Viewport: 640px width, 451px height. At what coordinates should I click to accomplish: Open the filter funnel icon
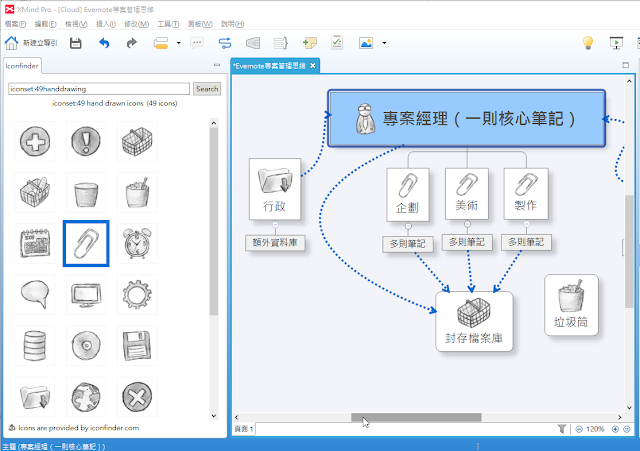(562, 429)
